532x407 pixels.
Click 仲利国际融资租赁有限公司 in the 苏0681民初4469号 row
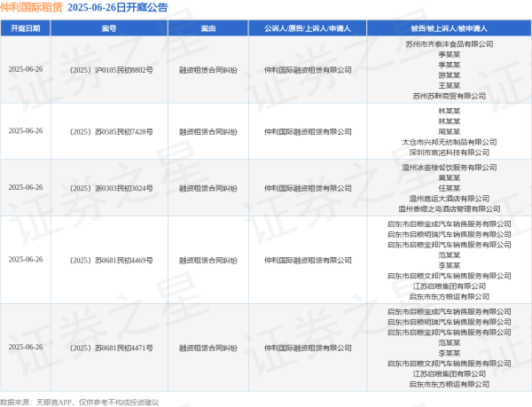pos(308,260)
